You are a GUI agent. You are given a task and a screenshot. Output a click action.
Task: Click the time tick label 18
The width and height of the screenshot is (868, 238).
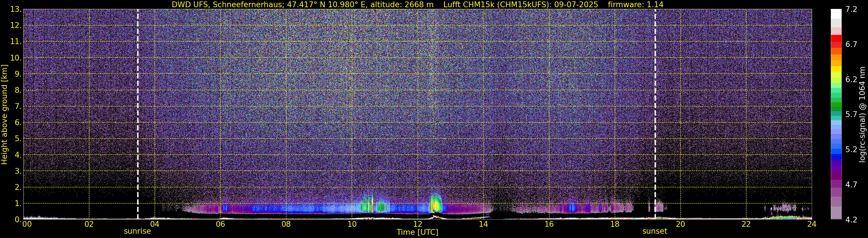tap(614, 224)
